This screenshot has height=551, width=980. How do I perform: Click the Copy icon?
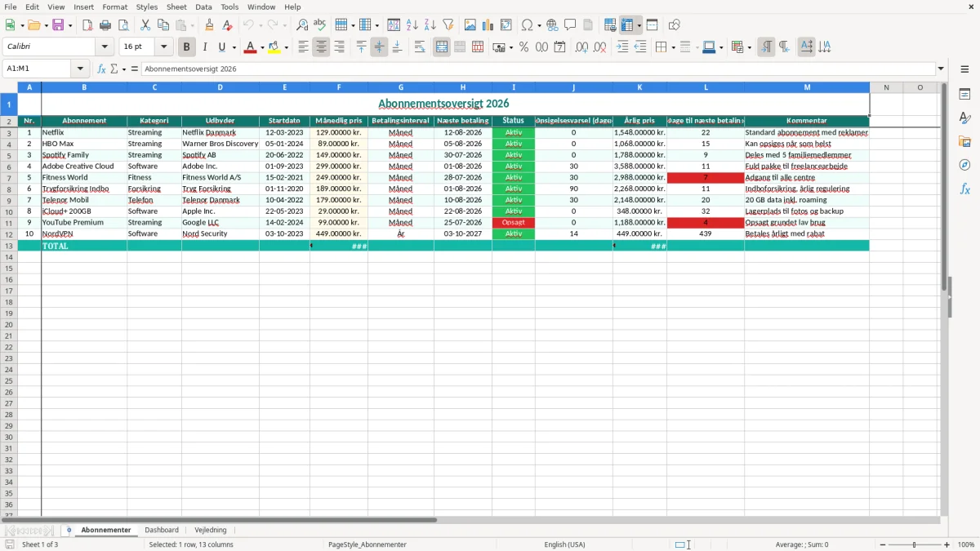pos(163,25)
